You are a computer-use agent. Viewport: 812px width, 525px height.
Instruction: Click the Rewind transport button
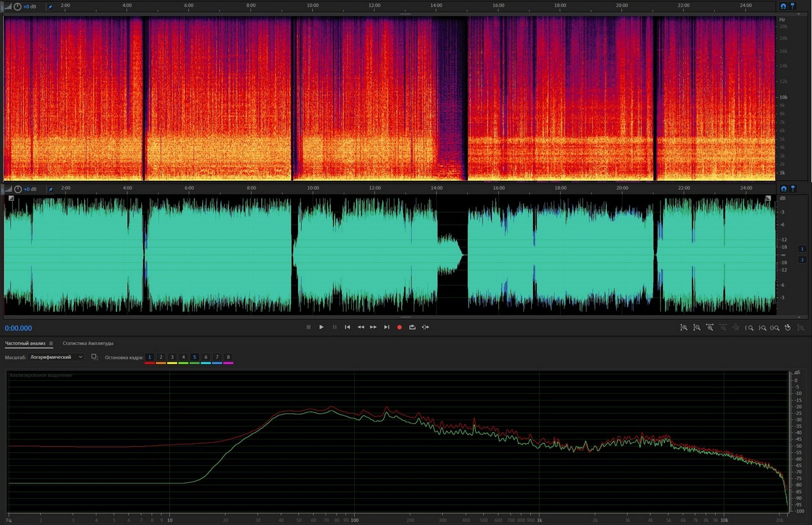click(360, 327)
